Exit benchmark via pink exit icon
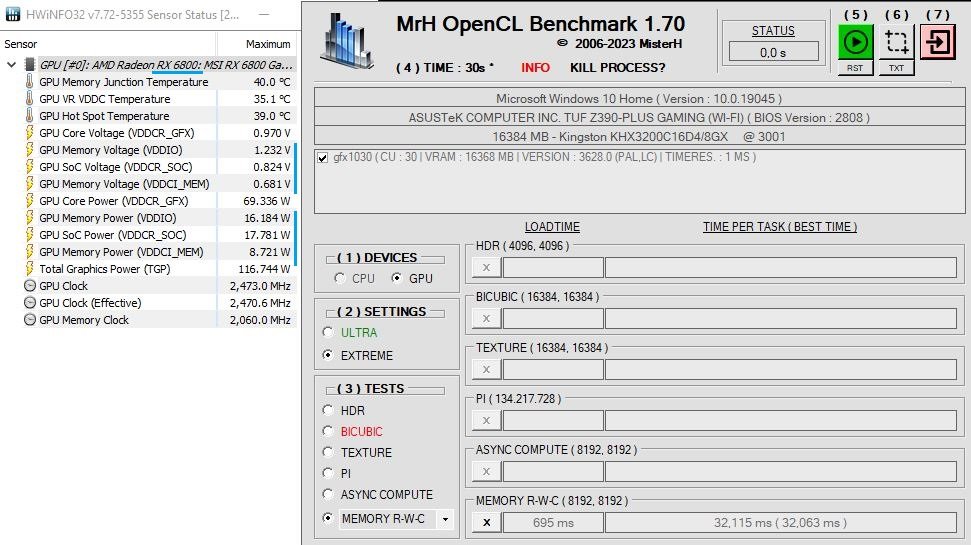The width and height of the screenshot is (971, 545). click(938, 42)
